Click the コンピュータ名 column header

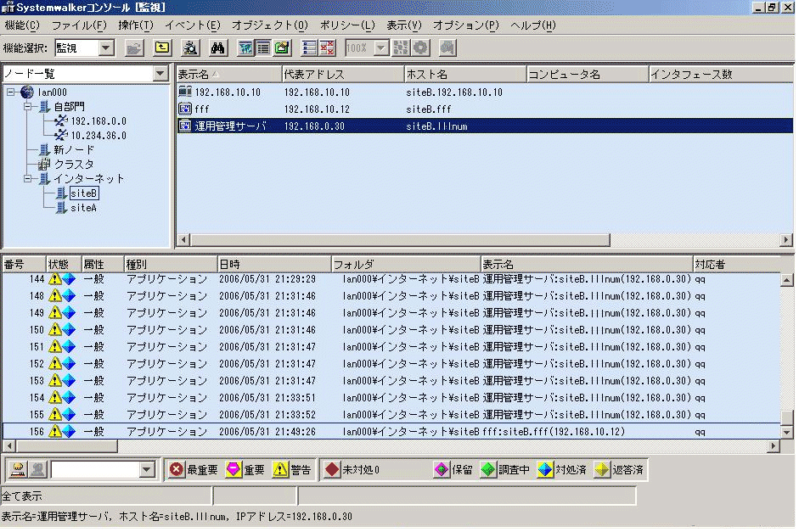tap(588, 75)
